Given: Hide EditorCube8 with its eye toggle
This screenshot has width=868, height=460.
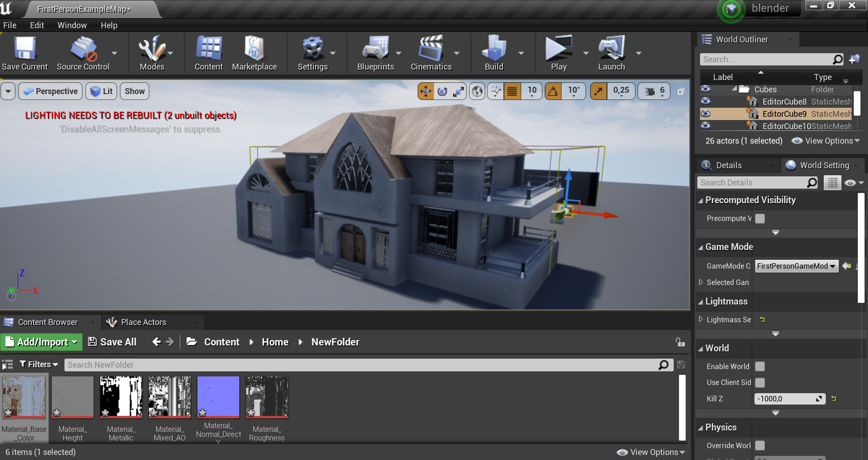Looking at the screenshot, I should point(705,101).
